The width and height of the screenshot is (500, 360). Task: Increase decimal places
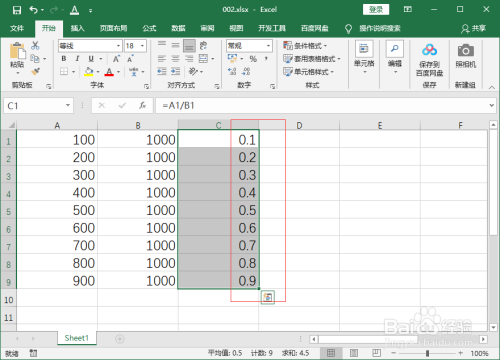pos(232,71)
